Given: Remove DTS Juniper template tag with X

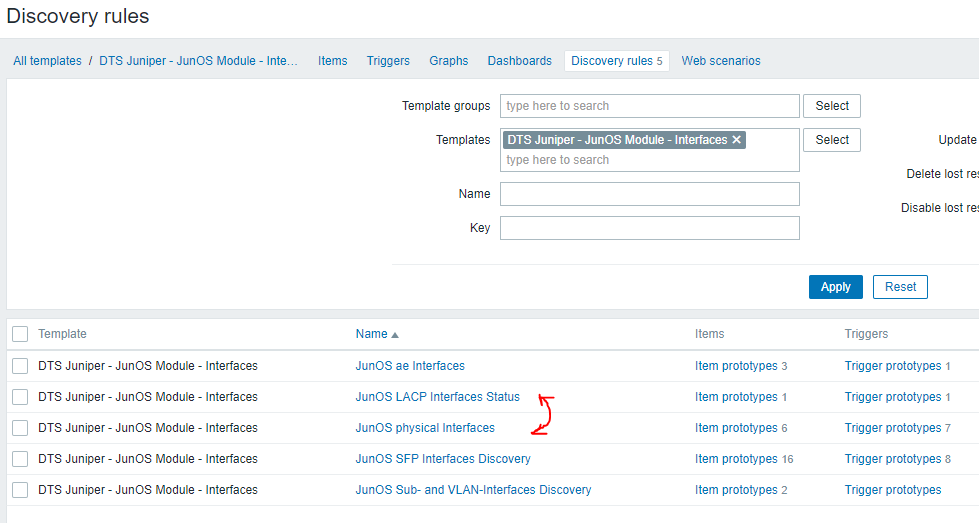Looking at the screenshot, I should pos(737,140).
